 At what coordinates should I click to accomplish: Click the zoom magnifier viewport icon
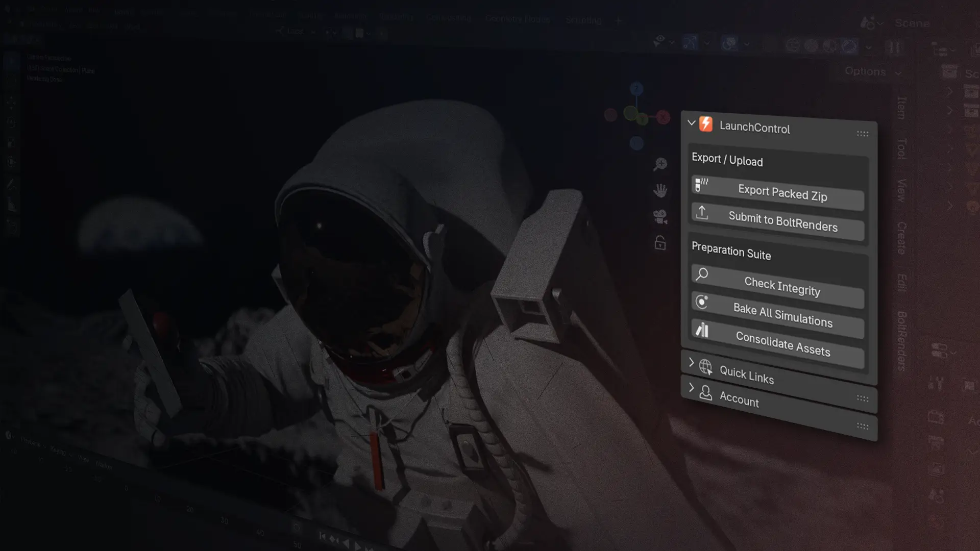(660, 164)
